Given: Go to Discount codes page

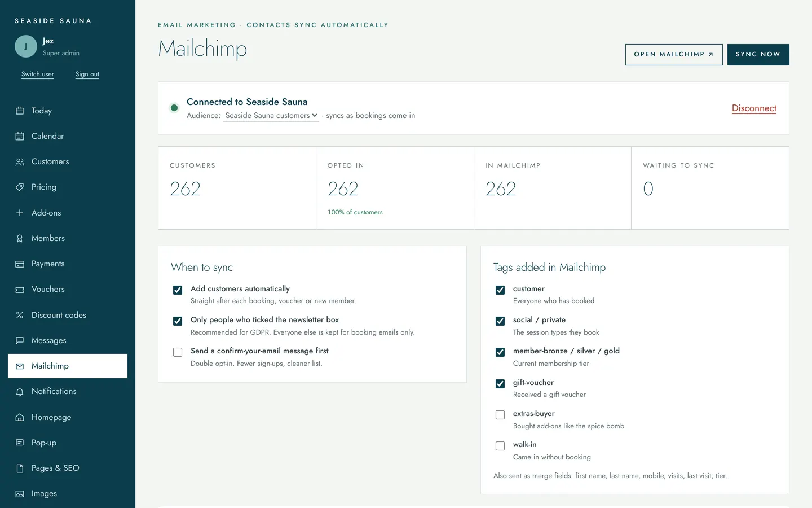Looking at the screenshot, I should [68, 315].
